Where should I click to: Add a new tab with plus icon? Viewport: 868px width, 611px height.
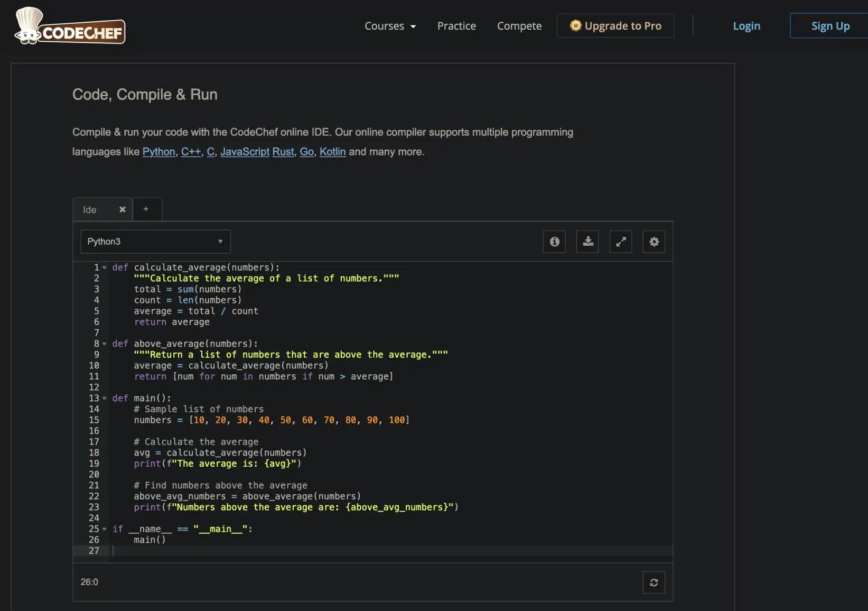(x=146, y=209)
